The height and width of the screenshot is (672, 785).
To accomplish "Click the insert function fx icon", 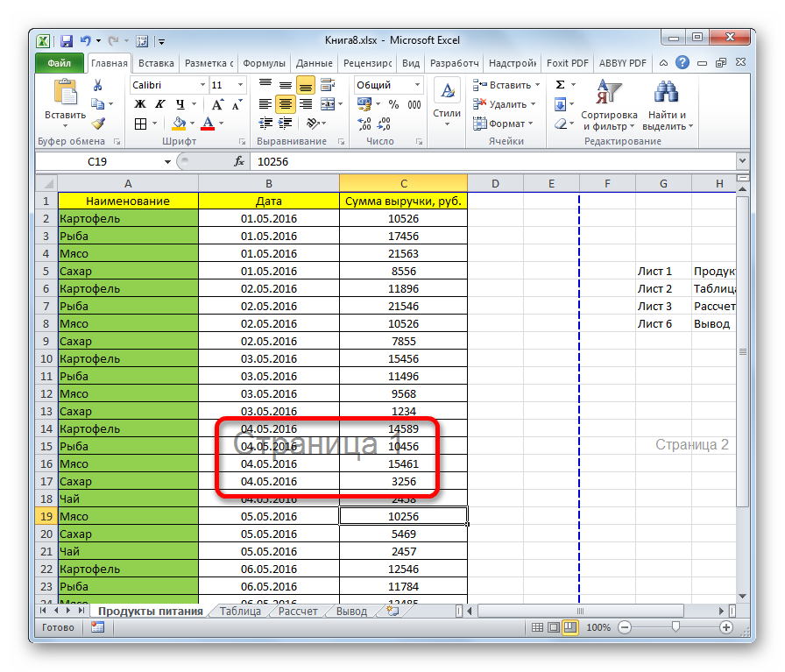I will pyautogui.click(x=239, y=161).
